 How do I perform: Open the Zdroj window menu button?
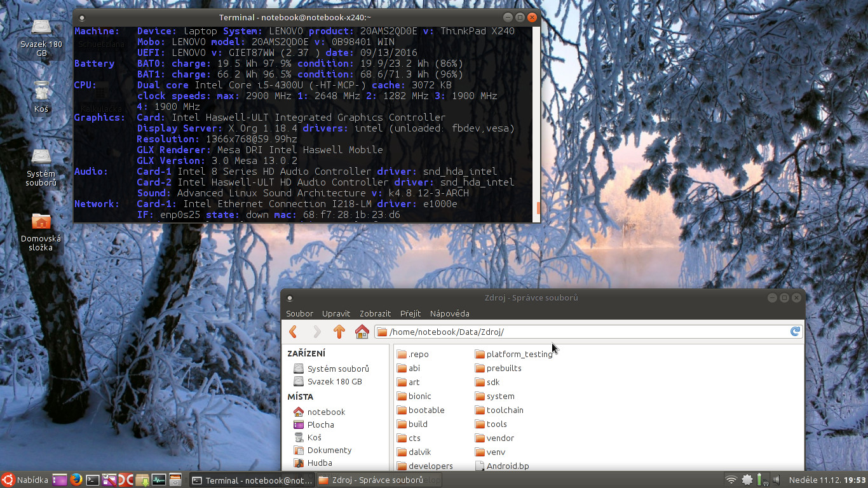(x=290, y=298)
